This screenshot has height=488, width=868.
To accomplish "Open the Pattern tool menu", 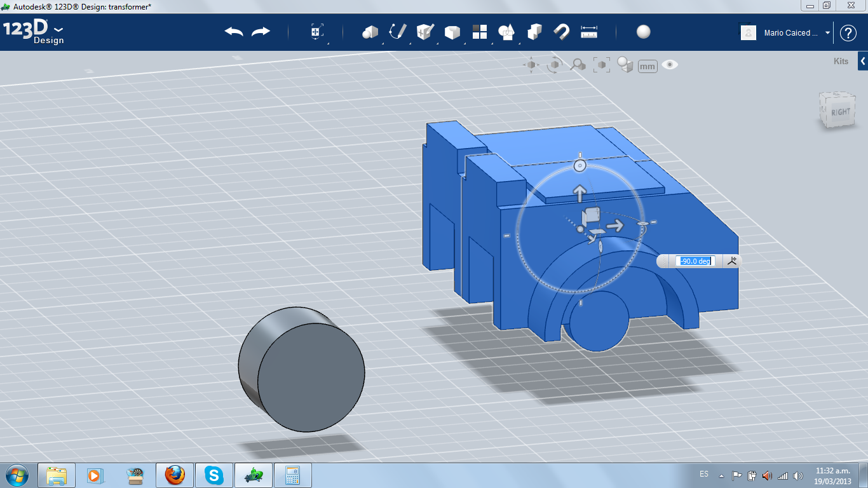I will pyautogui.click(x=479, y=32).
